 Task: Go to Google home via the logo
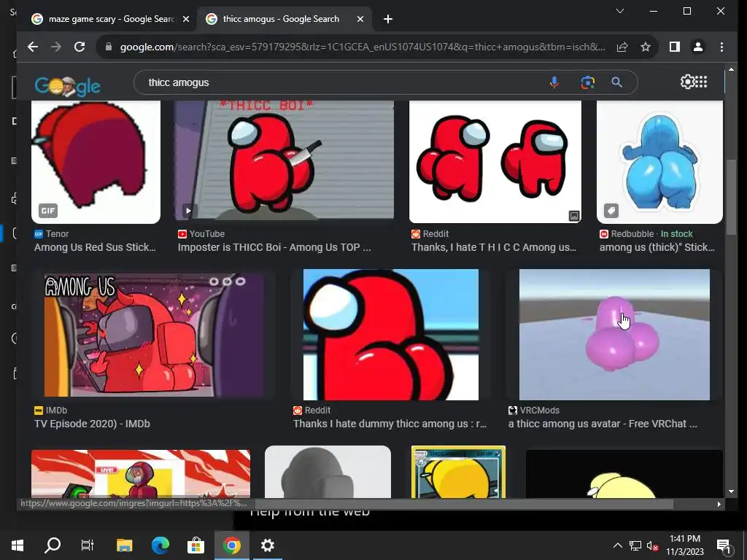pos(67,86)
